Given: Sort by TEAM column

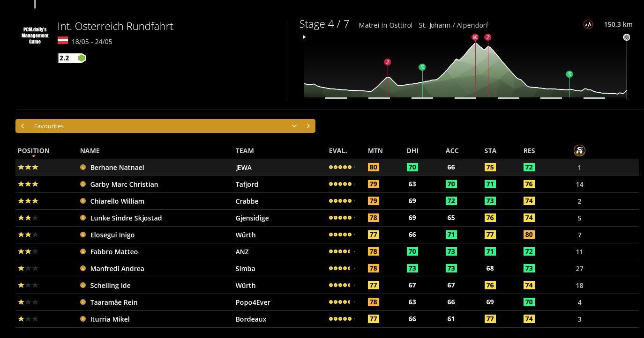Looking at the screenshot, I should coord(245,151).
